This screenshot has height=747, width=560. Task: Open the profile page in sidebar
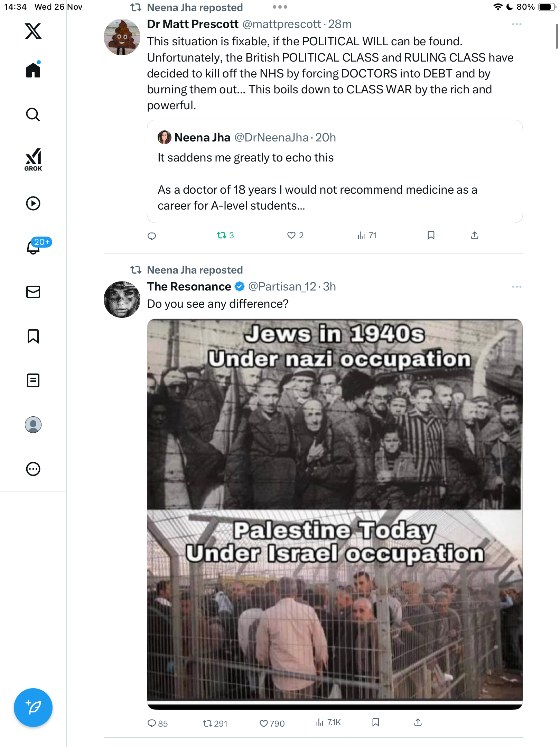tap(33, 425)
